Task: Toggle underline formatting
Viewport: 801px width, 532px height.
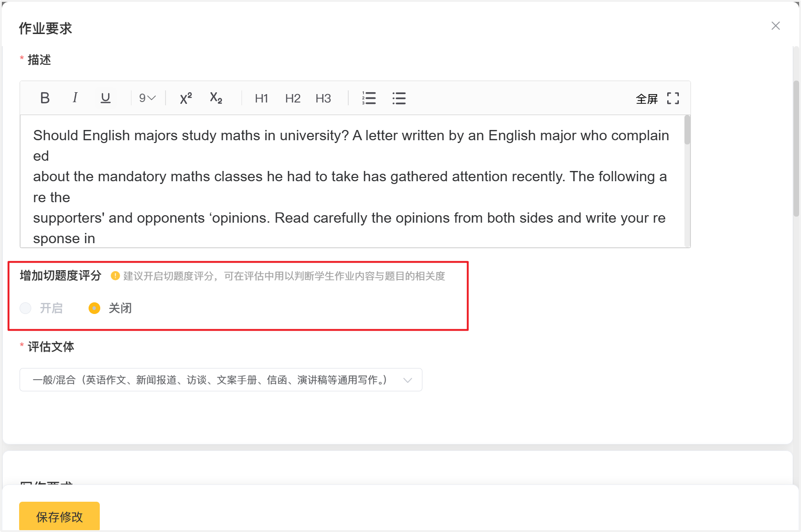Action: click(105, 98)
